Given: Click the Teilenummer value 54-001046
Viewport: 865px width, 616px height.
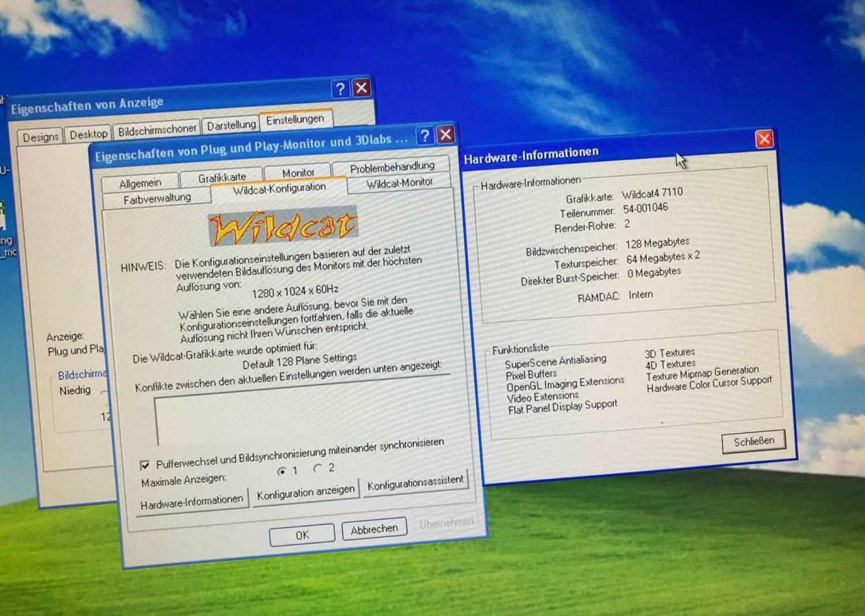Looking at the screenshot, I should click(x=646, y=208).
